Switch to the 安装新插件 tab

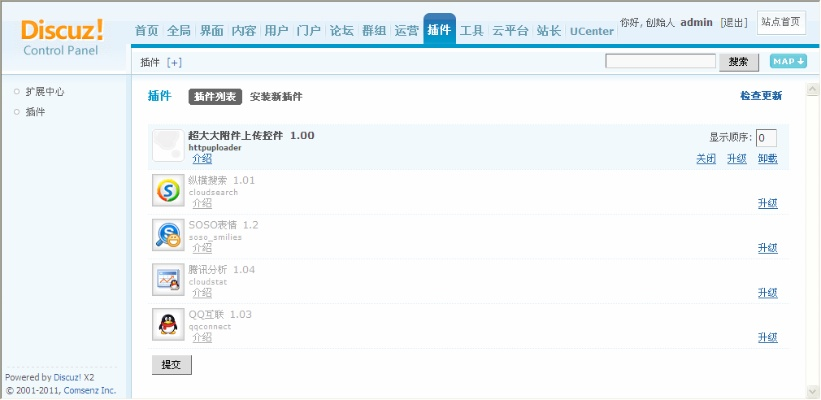276,97
